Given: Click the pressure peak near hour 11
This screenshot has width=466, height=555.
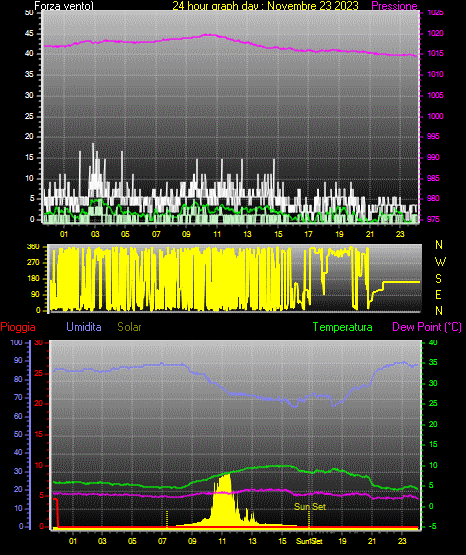Looking at the screenshot, I should click(209, 35).
